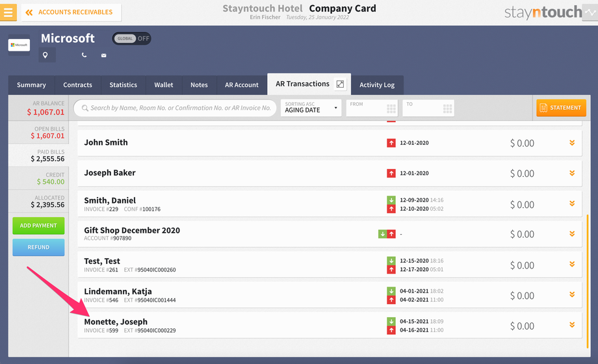Click the blue Refund button
This screenshot has height=364, width=598.
38,247
